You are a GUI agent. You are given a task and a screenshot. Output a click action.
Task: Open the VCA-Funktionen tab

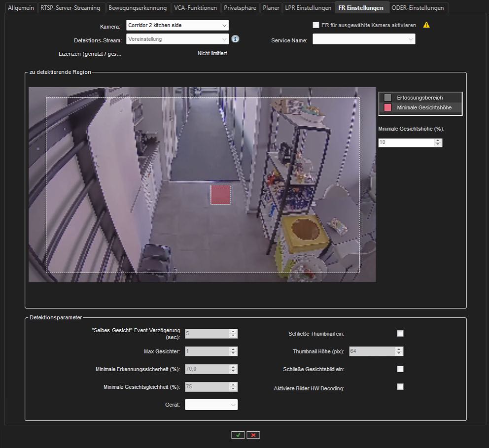(195, 8)
